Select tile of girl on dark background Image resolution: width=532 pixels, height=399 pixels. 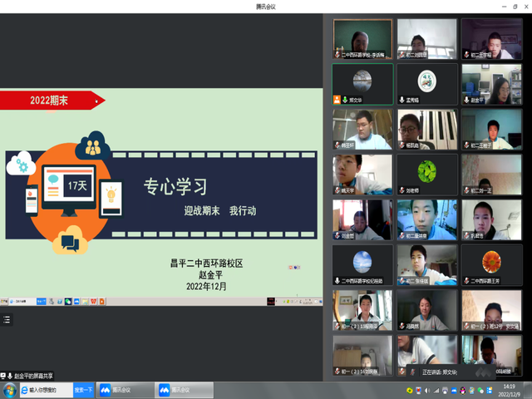click(427, 310)
